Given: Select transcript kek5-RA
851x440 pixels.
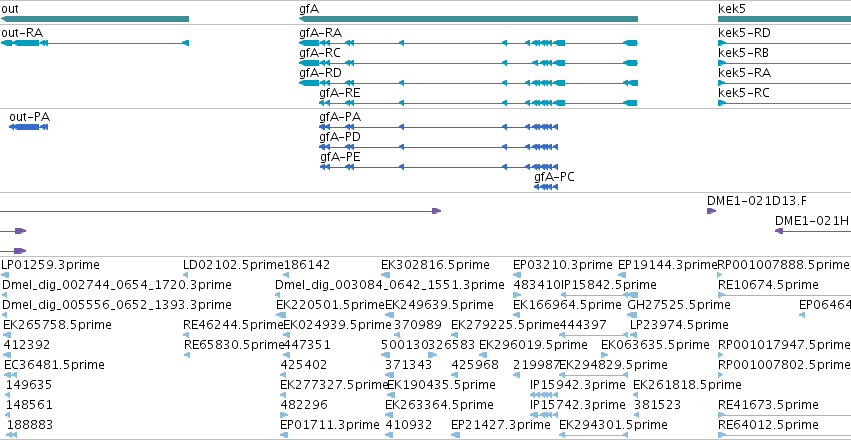Looking at the screenshot, I should pyautogui.click(x=744, y=73).
